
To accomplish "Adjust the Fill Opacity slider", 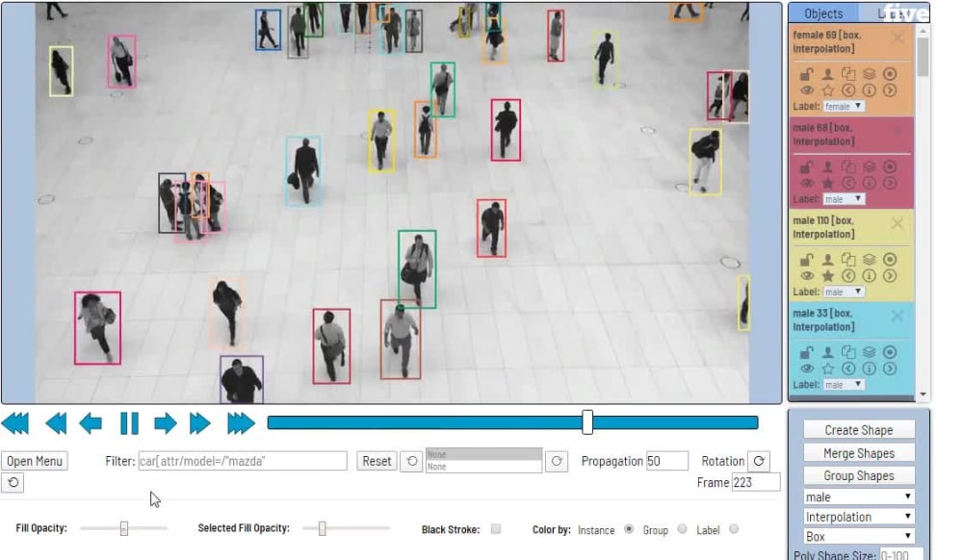I will coord(123,527).
